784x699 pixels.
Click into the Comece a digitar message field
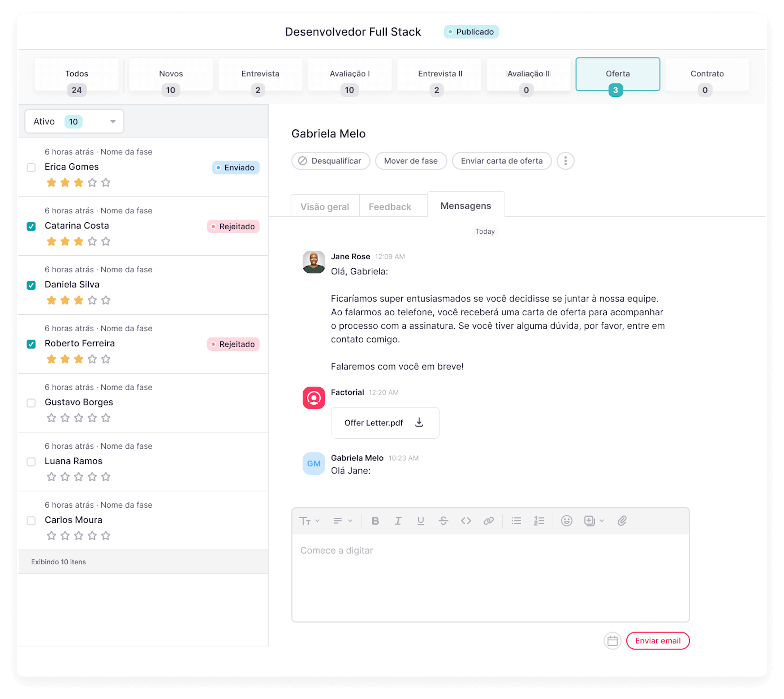pyautogui.click(x=490, y=577)
